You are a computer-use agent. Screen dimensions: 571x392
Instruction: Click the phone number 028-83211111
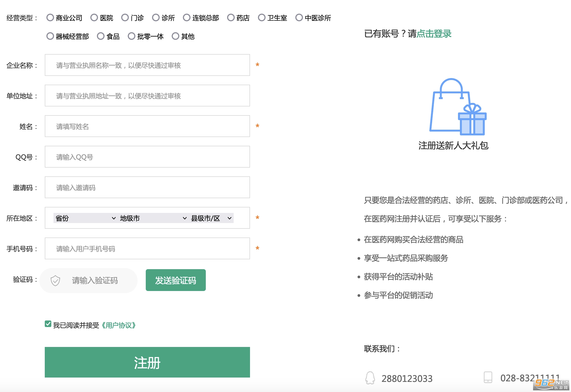[x=530, y=378]
